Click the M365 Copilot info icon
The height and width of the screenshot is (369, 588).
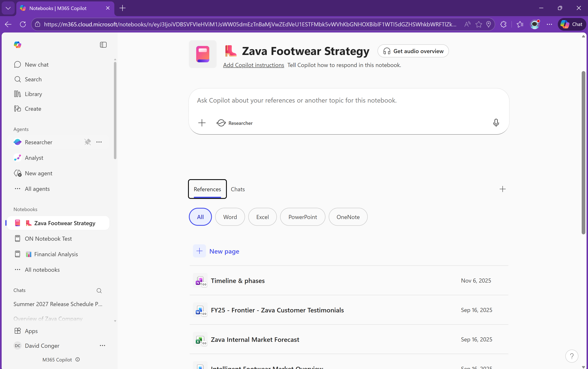coord(78,359)
